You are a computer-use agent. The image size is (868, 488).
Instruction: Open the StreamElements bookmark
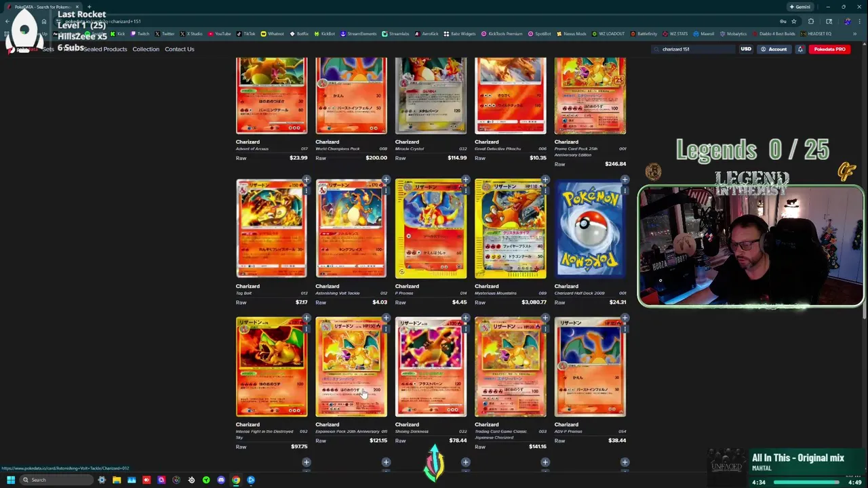coord(359,33)
